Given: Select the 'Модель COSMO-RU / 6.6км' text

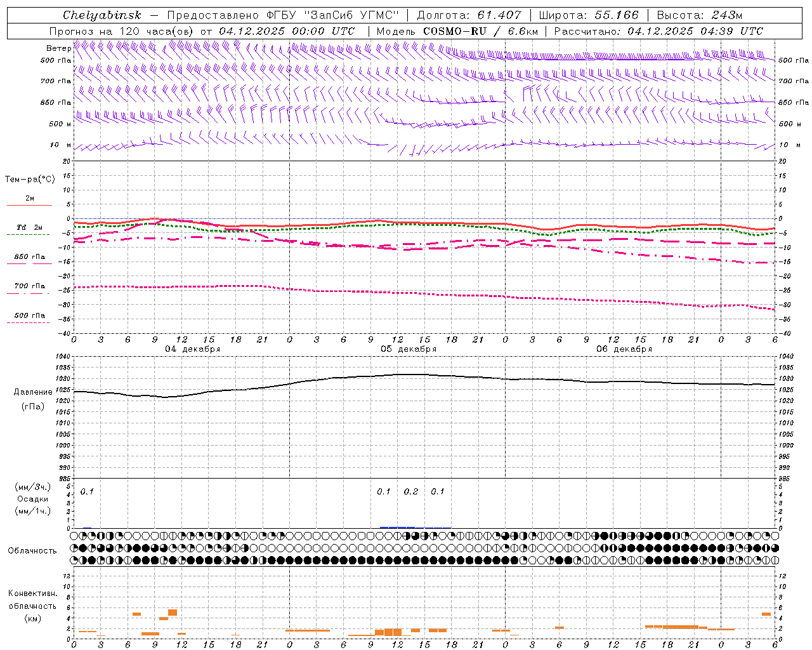Looking at the screenshot, I should tap(457, 31).
